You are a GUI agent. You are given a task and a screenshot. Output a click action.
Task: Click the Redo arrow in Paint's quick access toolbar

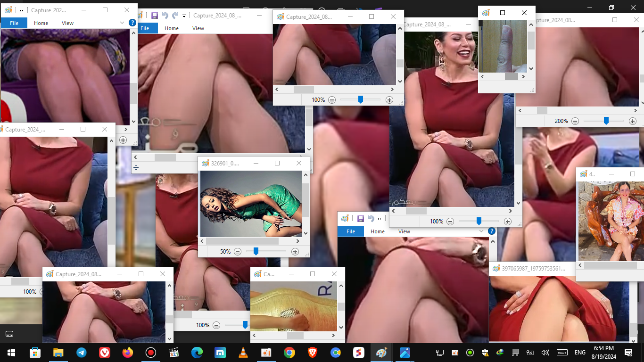coord(175,16)
